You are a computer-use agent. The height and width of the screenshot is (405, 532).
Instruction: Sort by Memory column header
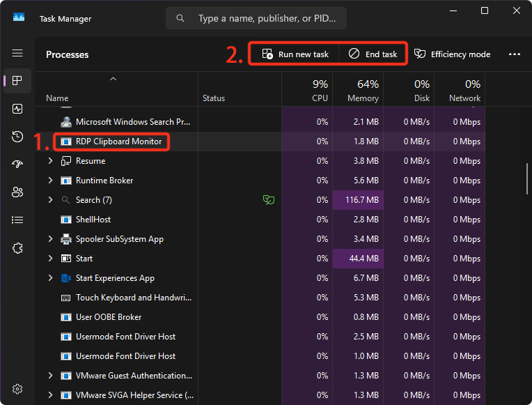[358, 90]
